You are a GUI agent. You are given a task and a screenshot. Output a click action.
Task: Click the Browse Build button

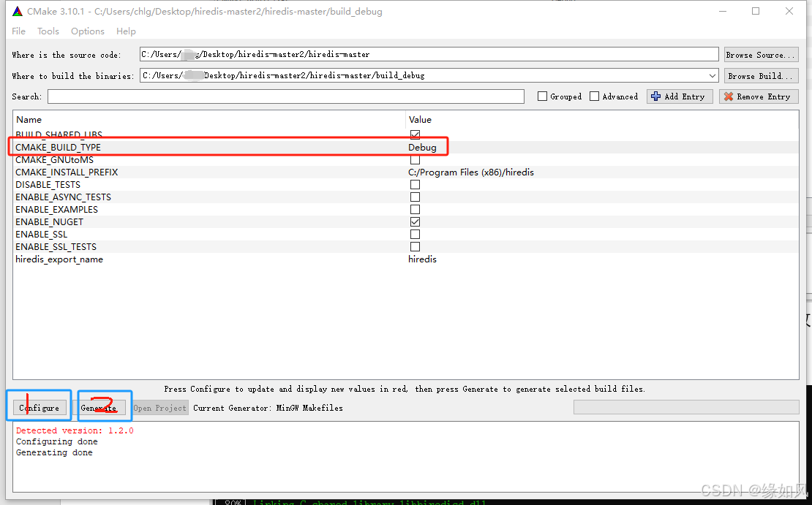[761, 76]
